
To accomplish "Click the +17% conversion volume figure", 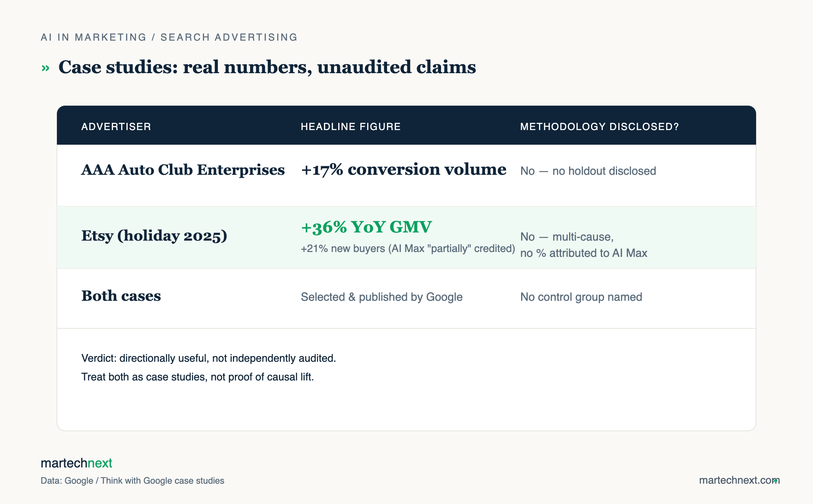I will coord(404,169).
